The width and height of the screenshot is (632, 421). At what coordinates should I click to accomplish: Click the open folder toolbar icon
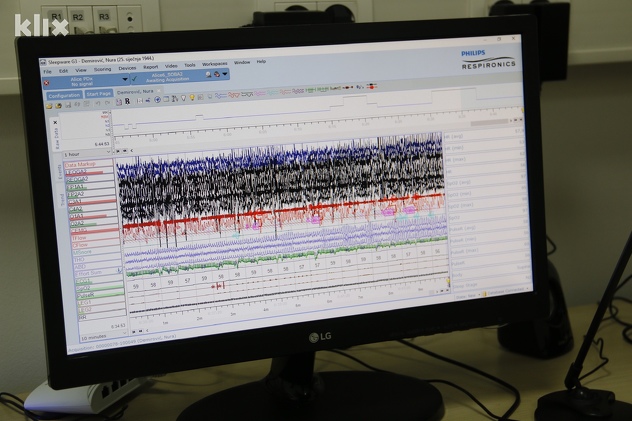[49, 106]
